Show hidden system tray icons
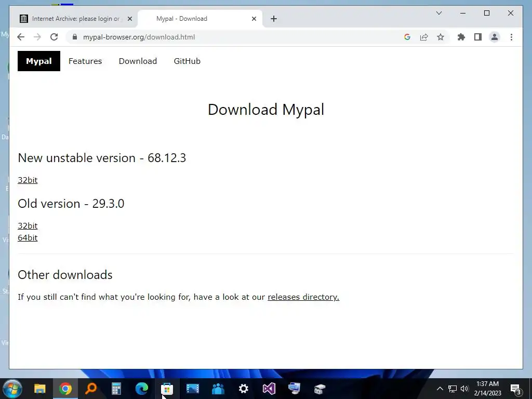This screenshot has height=399, width=532. coord(440,389)
